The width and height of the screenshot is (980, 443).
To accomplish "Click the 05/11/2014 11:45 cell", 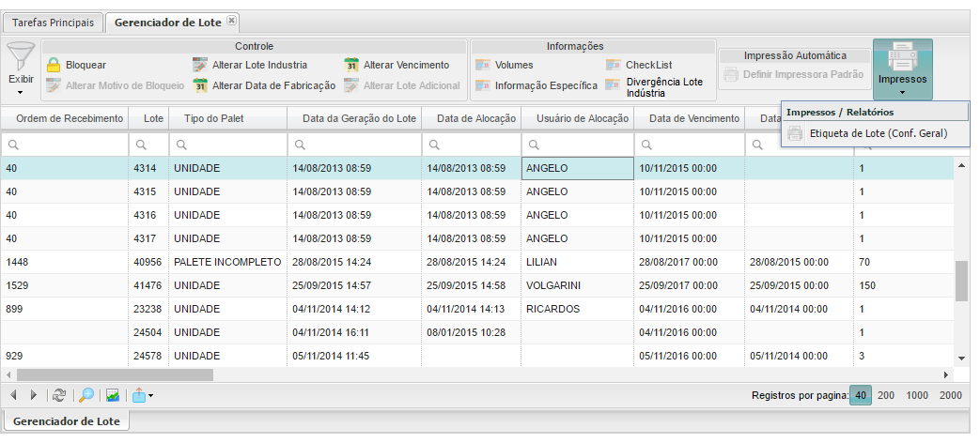I will point(354,356).
